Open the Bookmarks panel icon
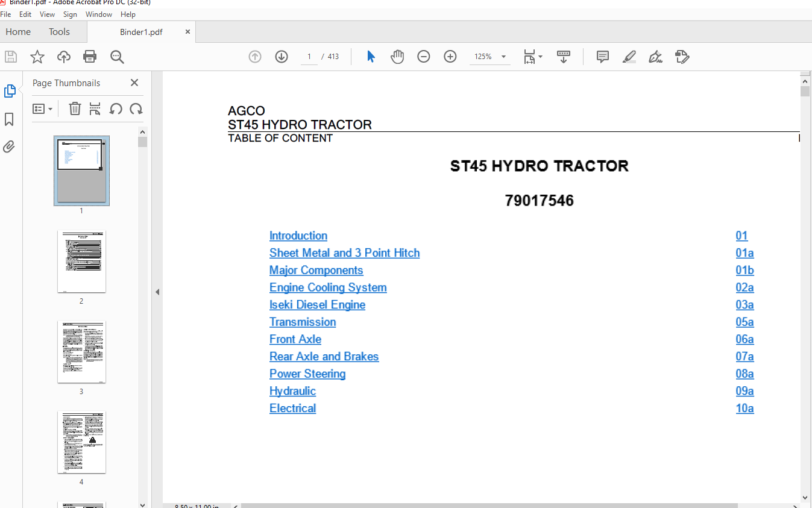This screenshot has width=812, height=508. point(9,119)
